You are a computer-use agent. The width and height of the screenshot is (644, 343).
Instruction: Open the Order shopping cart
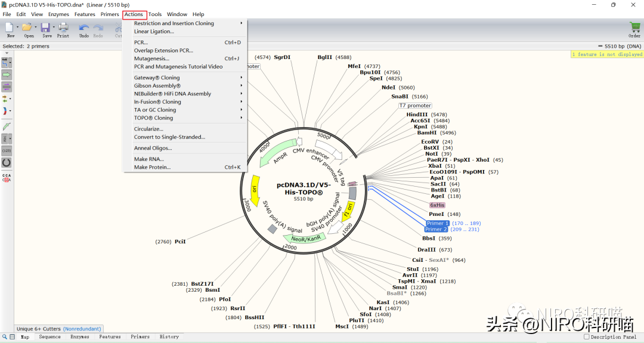pos(634,27)
